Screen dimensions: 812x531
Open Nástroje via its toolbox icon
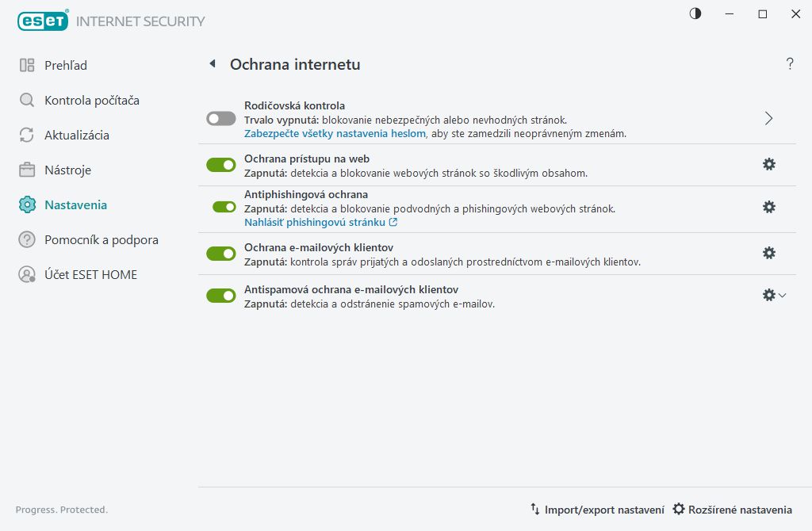[26, 170]
